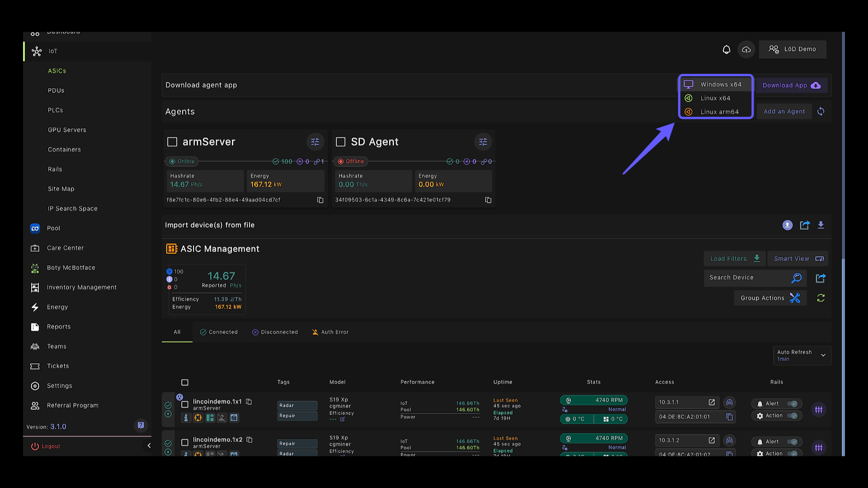Choose Linux arm64 agent download
Viewport: 868px width, 488px height.
pyautogui.click(x=715, y=112)
